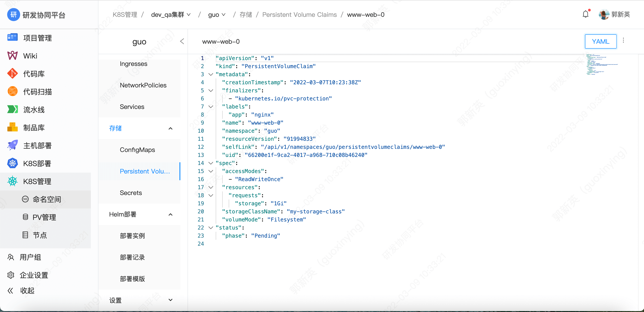Open 主机部署 rocket icon
644x312 pixels.
pyautogui.click(x=12, y=145)
